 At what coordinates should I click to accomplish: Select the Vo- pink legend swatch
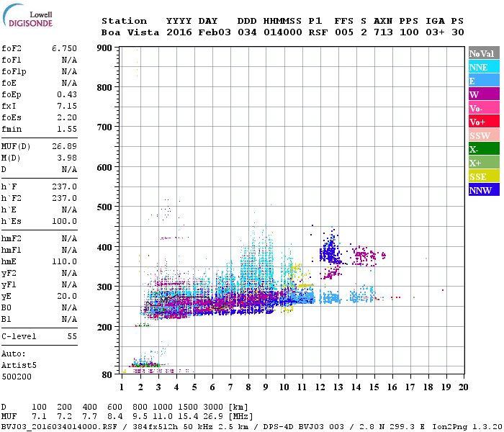(x=484, y=108)
